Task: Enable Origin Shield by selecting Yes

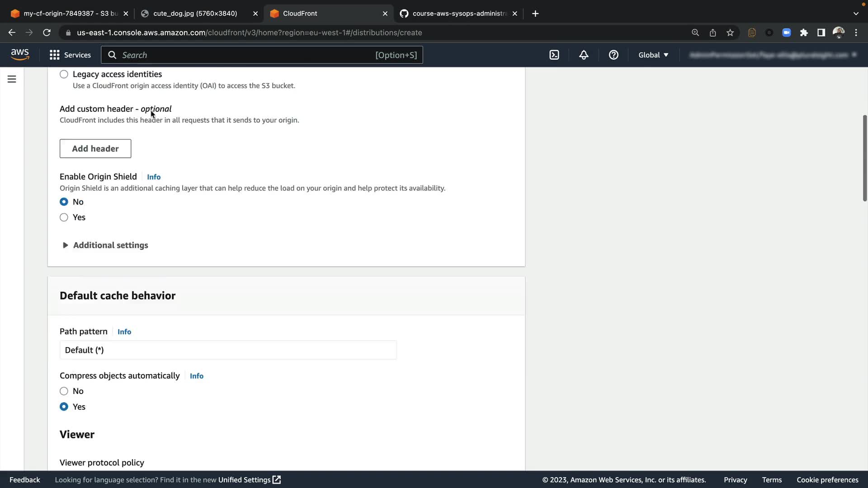Action: click(x=64, y=217)
